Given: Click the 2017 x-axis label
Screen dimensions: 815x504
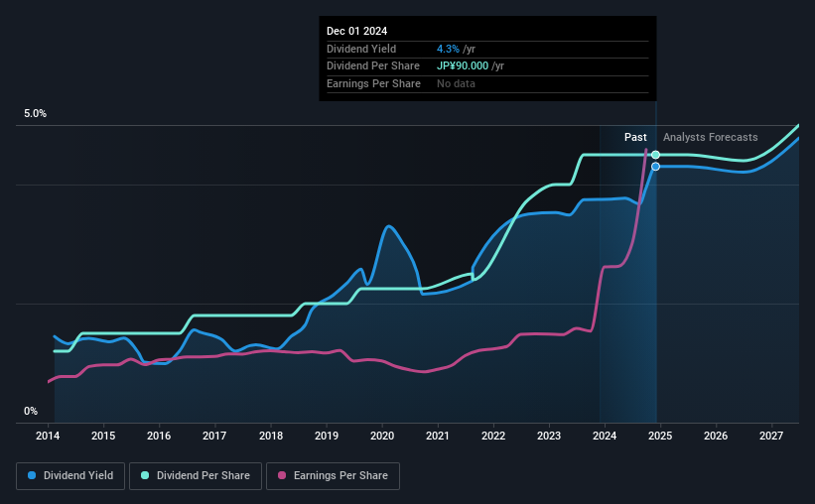Looking at the screenshot, I should click(x=214, y=436).
